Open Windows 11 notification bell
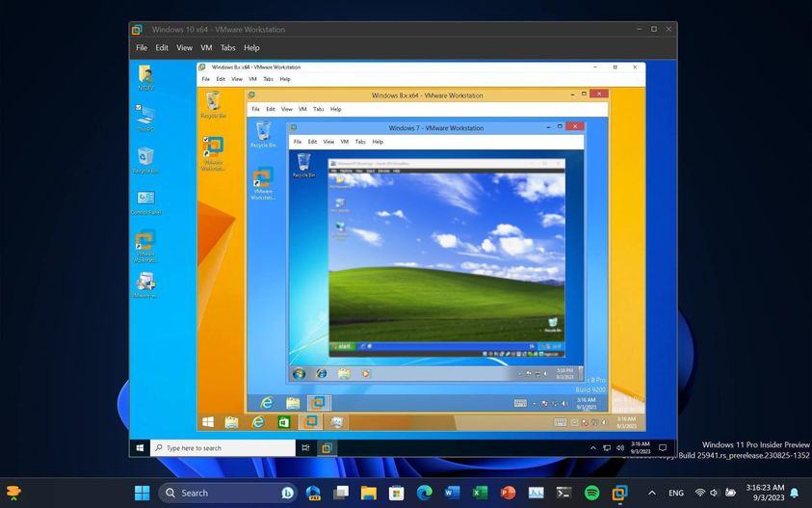812x508 pixels. (795, 493)
